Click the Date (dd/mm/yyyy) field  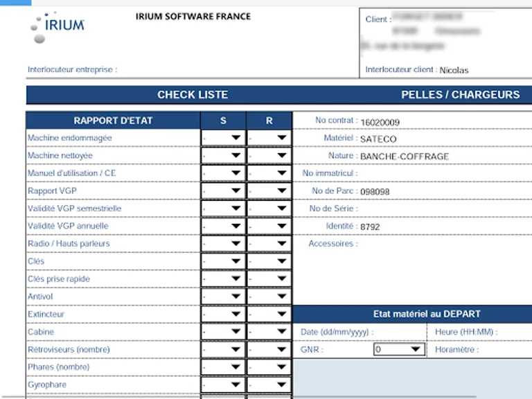coord(400,332)
